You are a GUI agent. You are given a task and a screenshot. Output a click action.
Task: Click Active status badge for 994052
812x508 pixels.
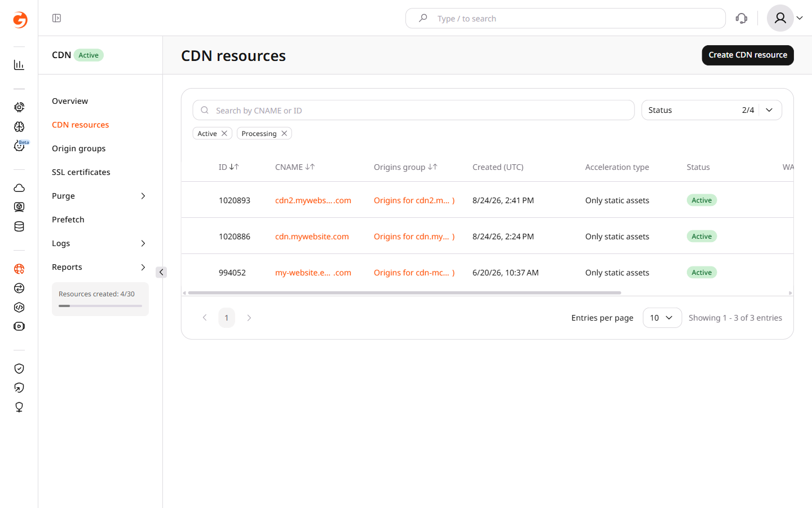(x=701, y=273)
